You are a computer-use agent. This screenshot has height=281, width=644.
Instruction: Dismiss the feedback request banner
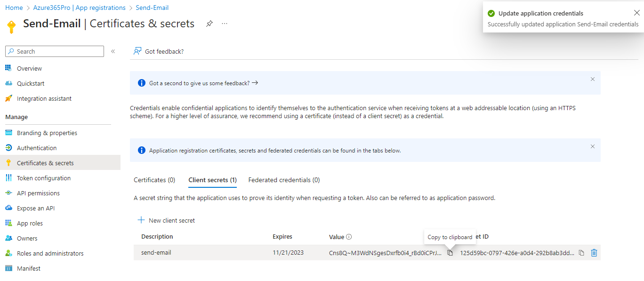tap(593, 79)
